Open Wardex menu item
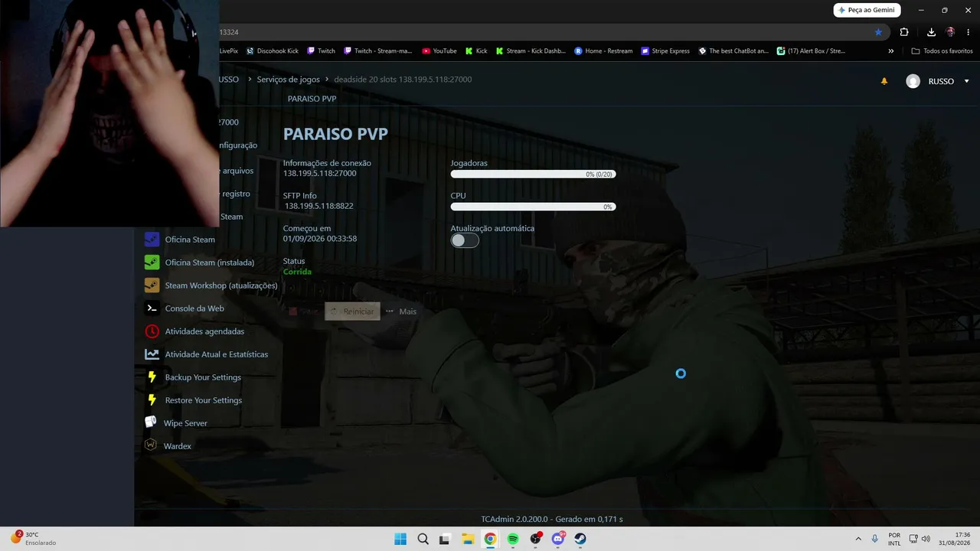This screenshot has height=551, width=980. click(x=178, y=446)
